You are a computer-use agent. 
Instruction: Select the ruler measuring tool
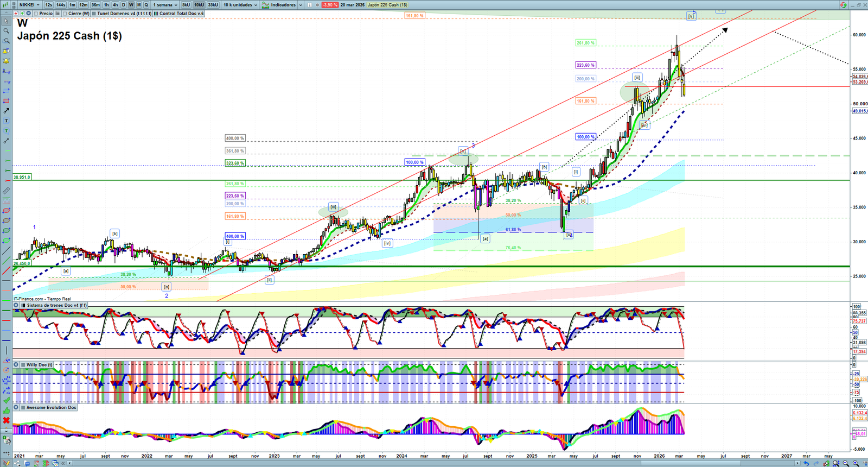pos(6,191)
